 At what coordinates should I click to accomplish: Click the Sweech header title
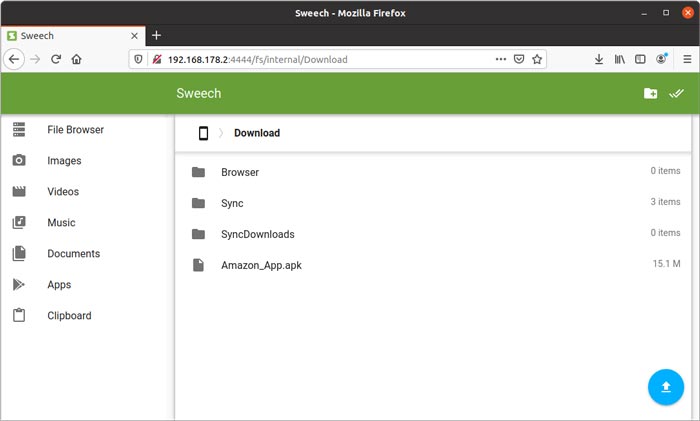tap(199, 93)
